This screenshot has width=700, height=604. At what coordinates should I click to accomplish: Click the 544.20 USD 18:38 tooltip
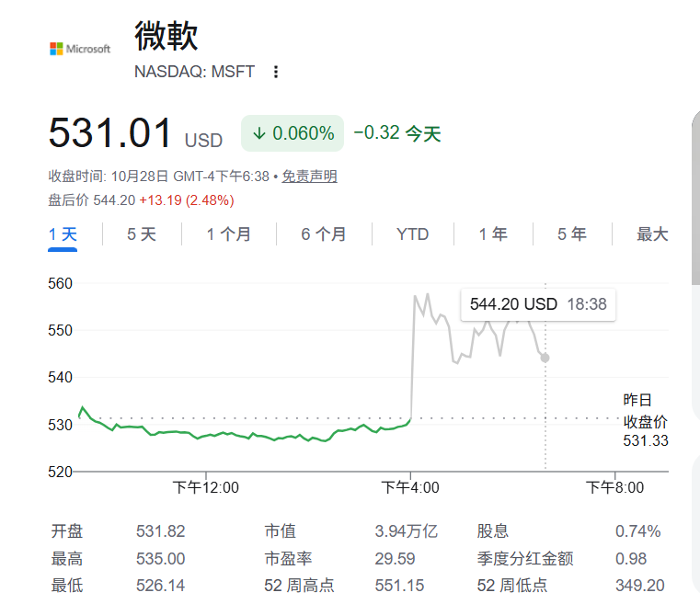click(538, 304)
